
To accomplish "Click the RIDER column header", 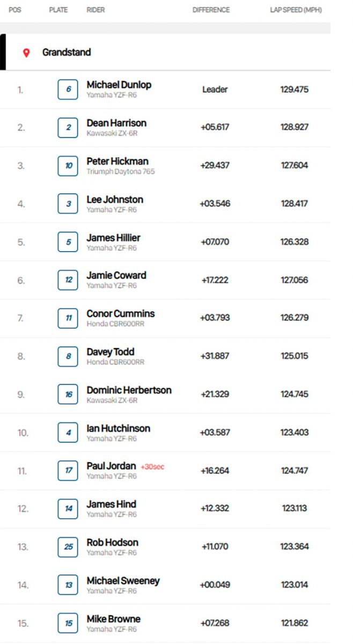I will pyautogui.click(x=95, y=10).
